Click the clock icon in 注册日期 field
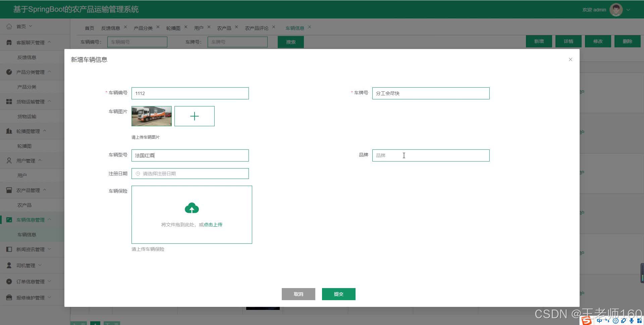 (x=138, y=174)
